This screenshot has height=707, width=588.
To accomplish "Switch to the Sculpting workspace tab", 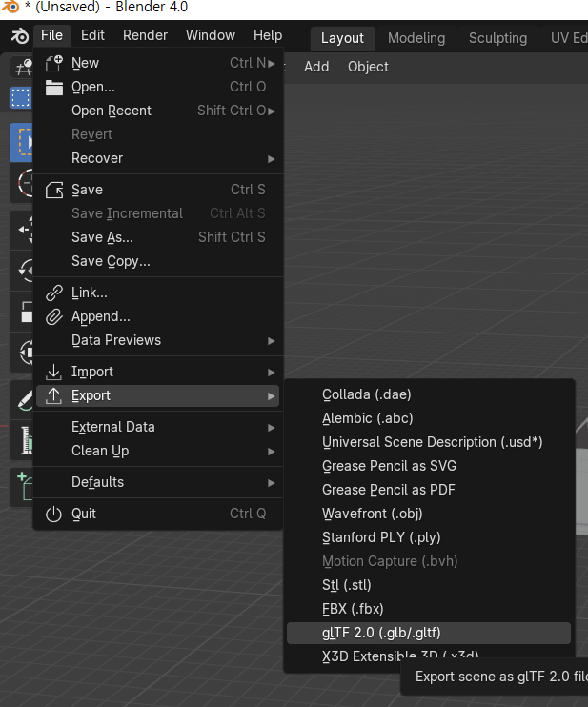I will click(x=497, y=38).
